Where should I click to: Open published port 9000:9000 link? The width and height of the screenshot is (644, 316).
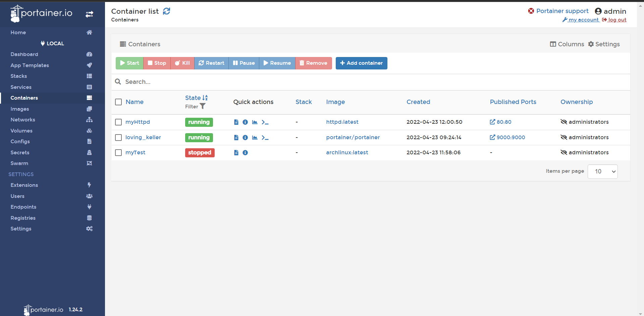coord(507,138)
